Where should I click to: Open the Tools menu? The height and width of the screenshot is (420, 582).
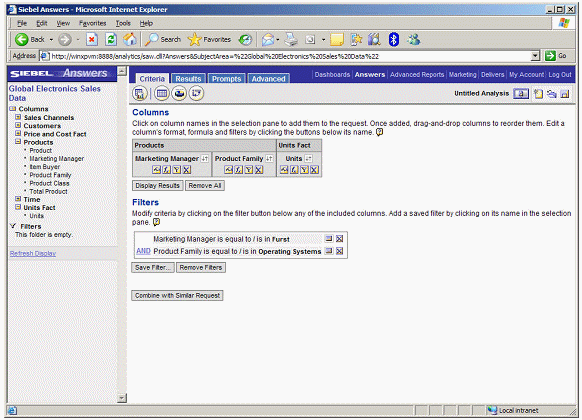pyautogui.click(x=123, y=23)
